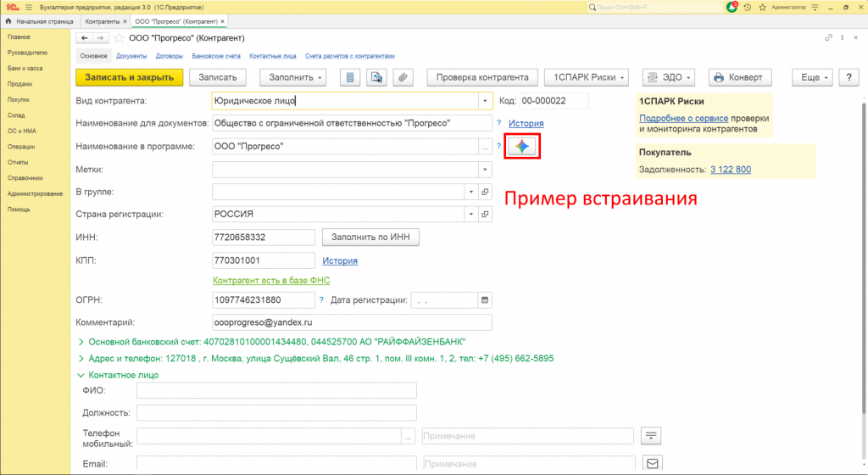
Task: Open the Вид контрагента dropdown
Action: pos(485,101)
